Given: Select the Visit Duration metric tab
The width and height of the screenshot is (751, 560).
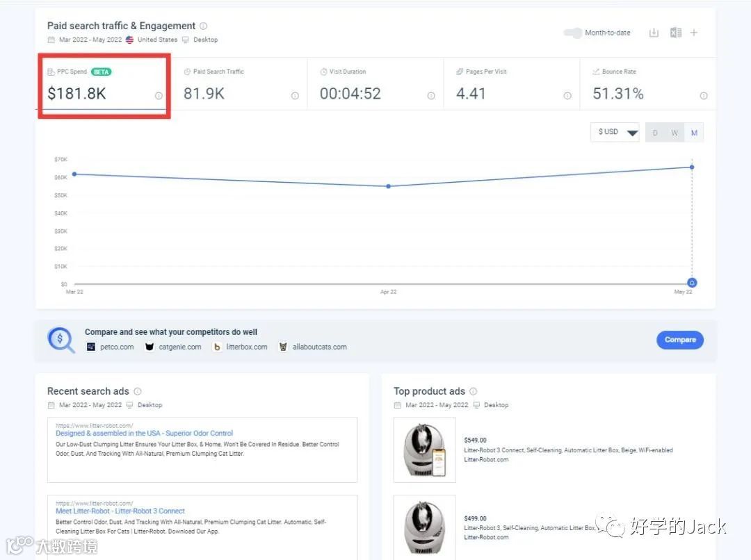Looking at the screenshot, I should (375, 85).
